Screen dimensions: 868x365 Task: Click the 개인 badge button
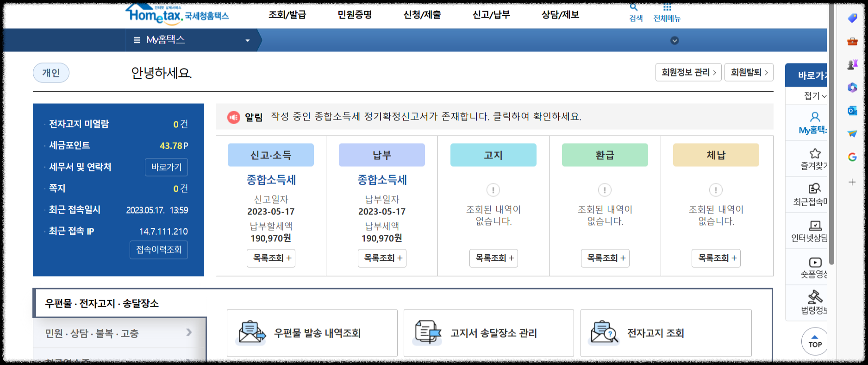(51, 73)
